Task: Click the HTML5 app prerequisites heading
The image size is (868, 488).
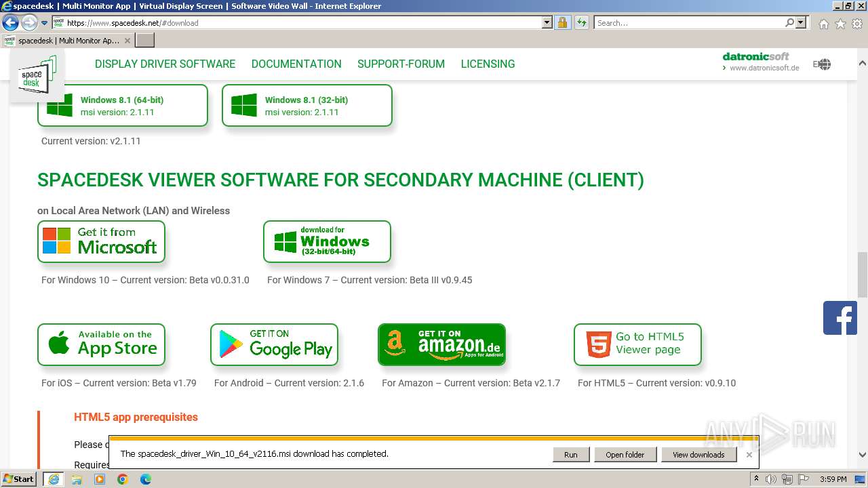Action: [136, 417]
